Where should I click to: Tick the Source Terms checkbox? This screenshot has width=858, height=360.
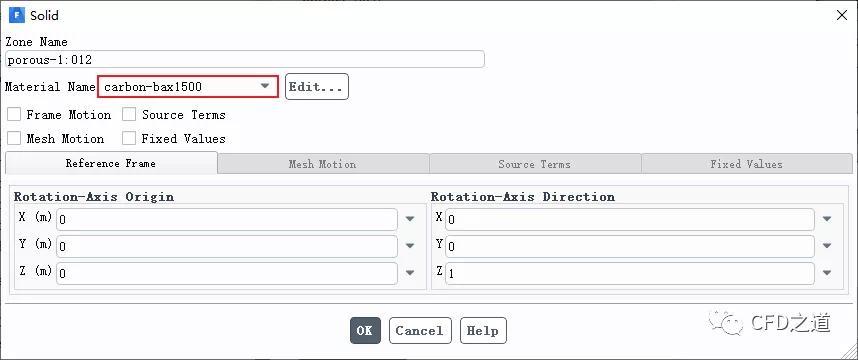click(129, 114)
